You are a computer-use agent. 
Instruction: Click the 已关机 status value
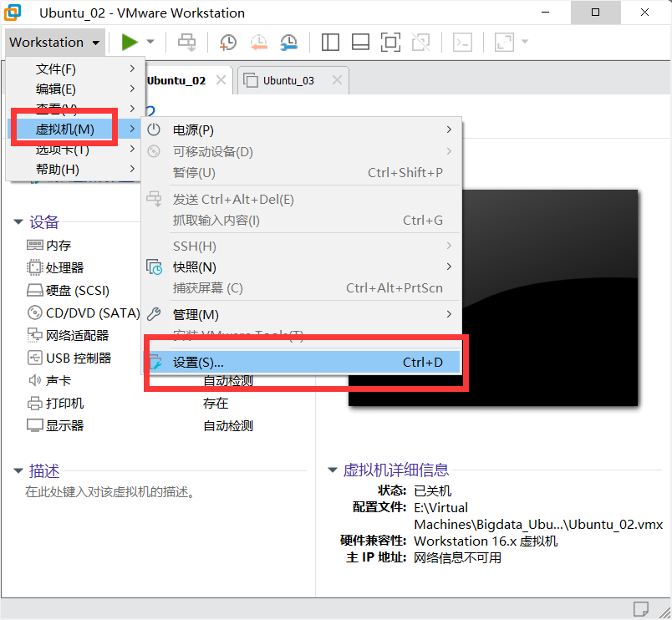point(432,490)
